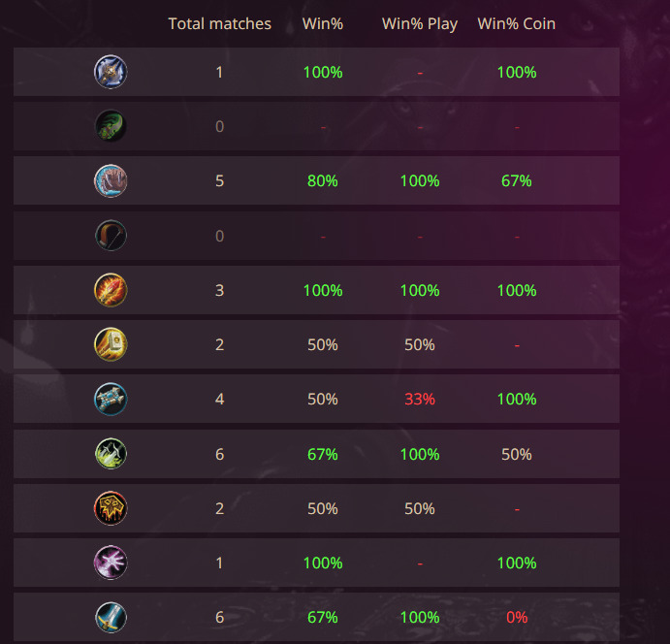This screenshot has width=670, height=644.
Task: Select the 80% win rate in Druid row
Action: pos(323,180)
